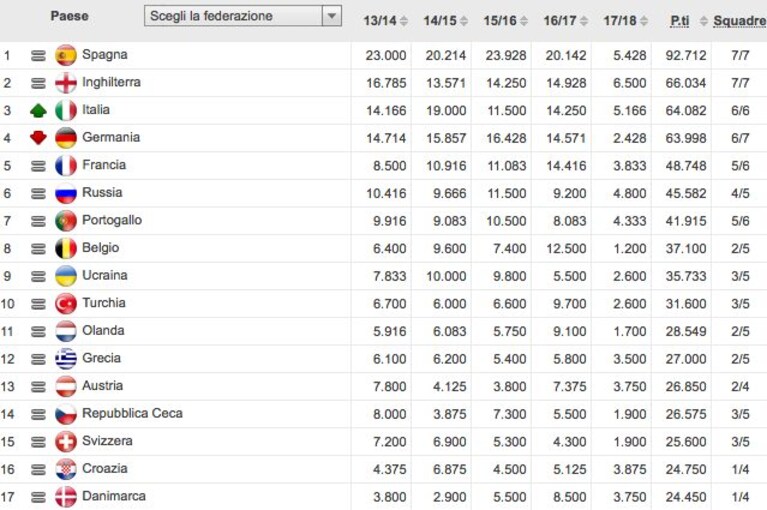Click Inghilterra's 17/18 value 6.500
The height and width of the screenshot is (510, 767).
point(630,83)
